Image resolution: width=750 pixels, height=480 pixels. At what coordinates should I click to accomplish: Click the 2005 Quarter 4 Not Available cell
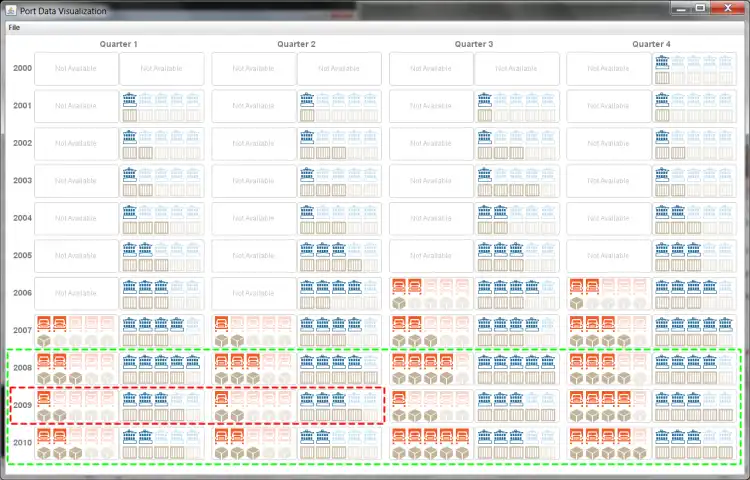[608, 256]
